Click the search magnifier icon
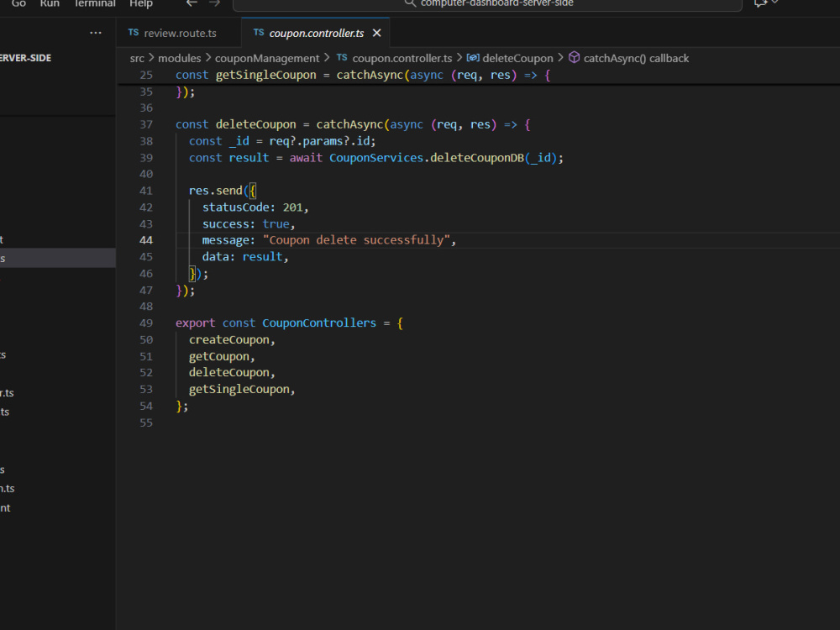 pyautogui.click(x=410, y=3)
